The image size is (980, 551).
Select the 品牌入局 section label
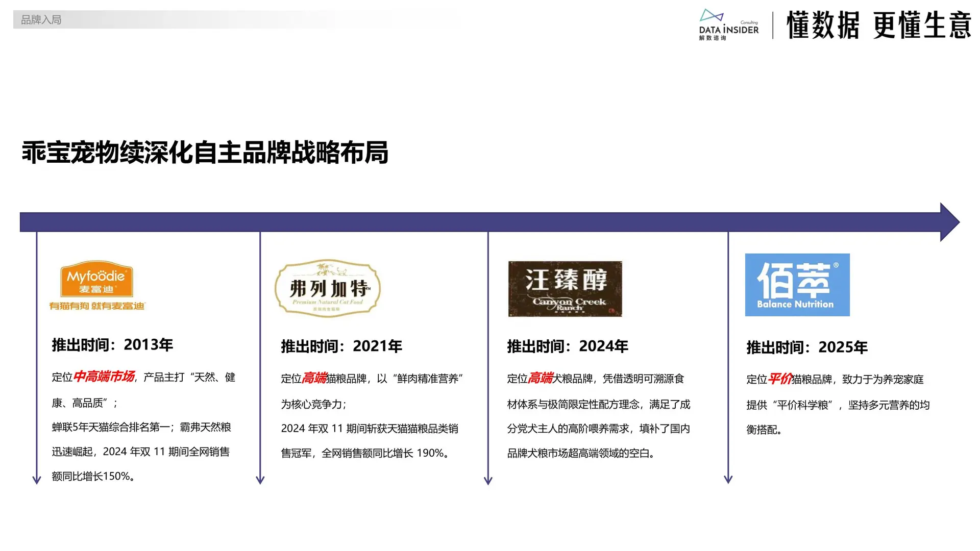[x=41, y=20]
